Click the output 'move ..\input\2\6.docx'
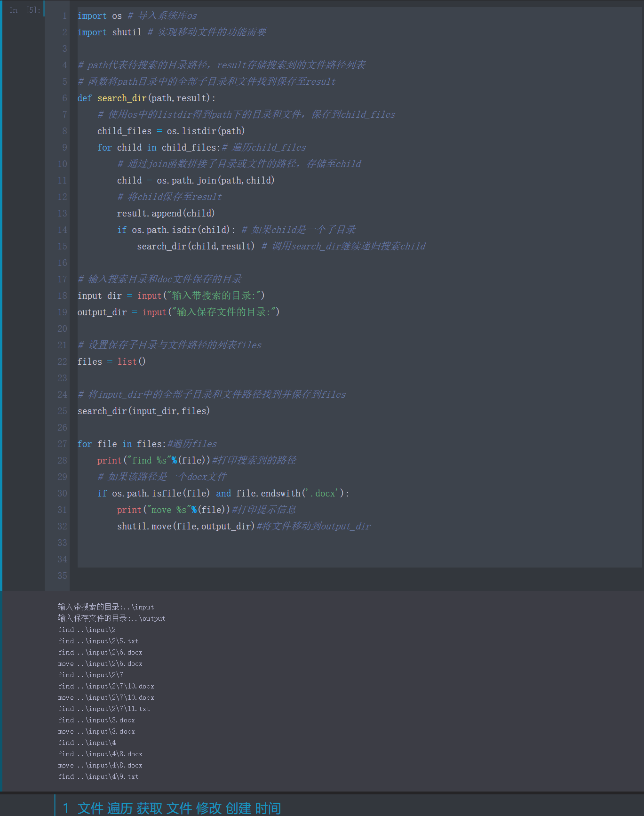The width and height of the screenshot is (644, 816). click(100, 664)
